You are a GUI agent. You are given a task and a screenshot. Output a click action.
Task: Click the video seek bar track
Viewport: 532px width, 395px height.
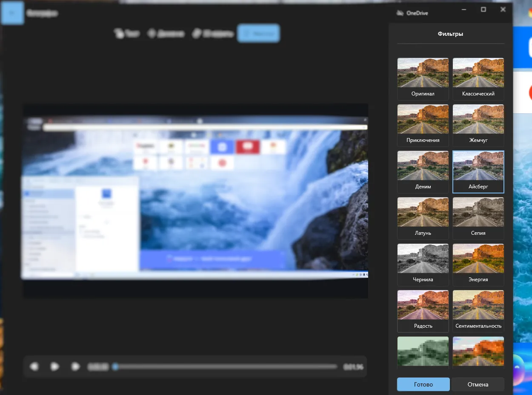(226, 366)
